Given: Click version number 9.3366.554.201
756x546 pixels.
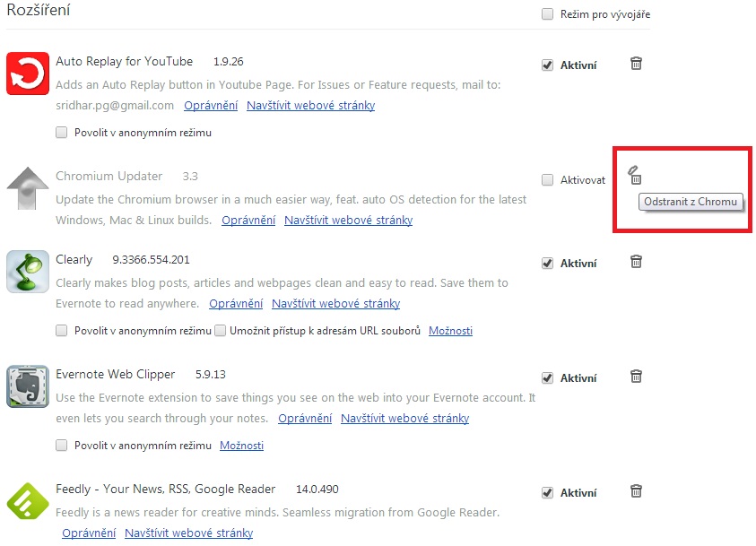Looking at the screenshot, I should 151,260.
